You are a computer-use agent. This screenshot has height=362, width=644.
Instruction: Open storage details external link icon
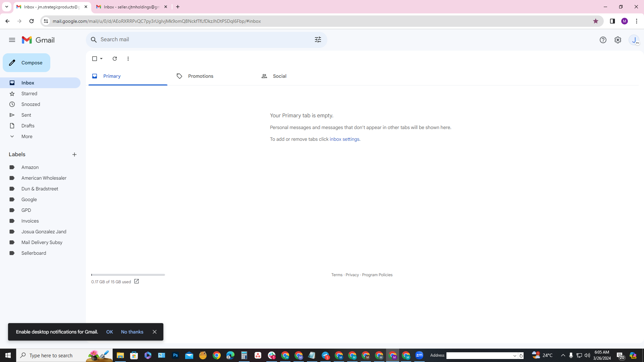(x=137, y=281)
